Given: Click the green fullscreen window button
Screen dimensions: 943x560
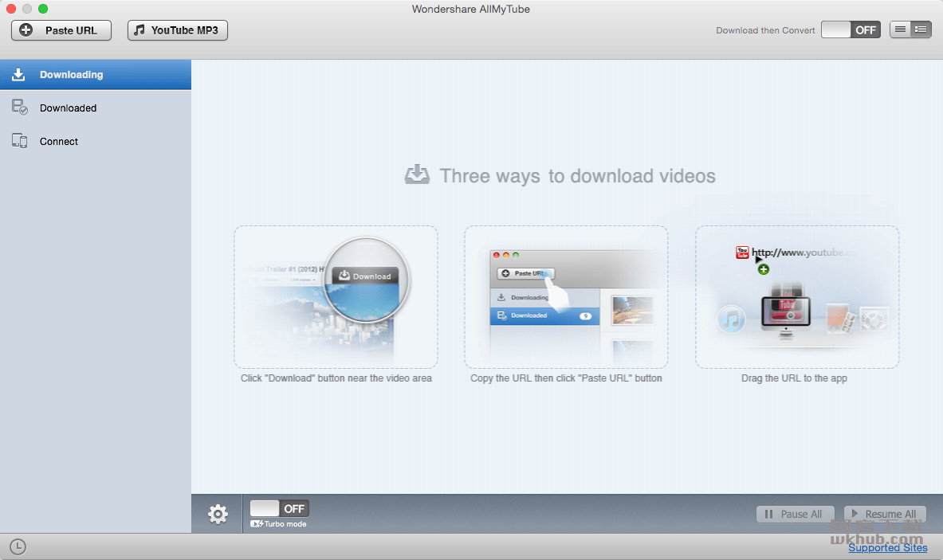Looking at the screenshot, I should [x=43, y=9].
